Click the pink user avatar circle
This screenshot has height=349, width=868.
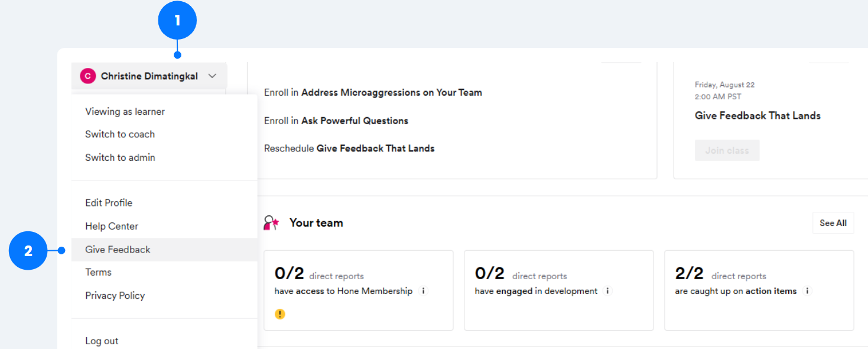click(x=87, y=76)
